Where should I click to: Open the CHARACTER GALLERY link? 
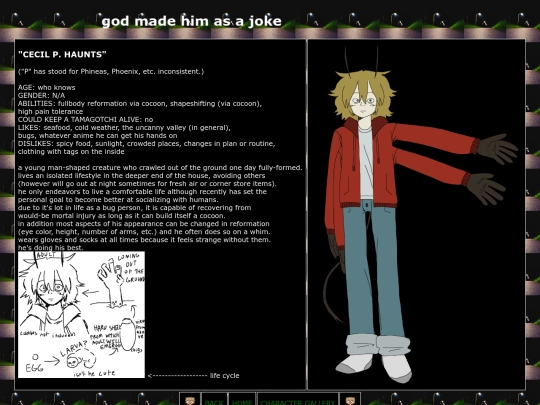[x=298, y=402]
